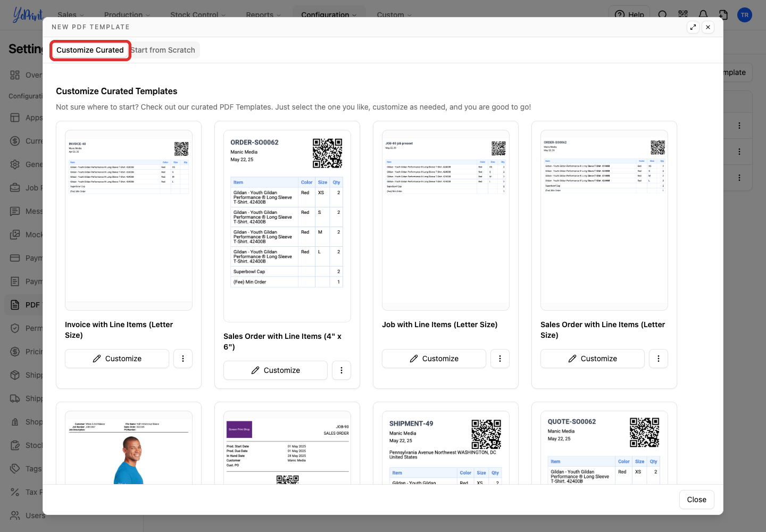Click 'Sales Order with Line Items (4" x 6")' title
The image size is (766, 532).
pyautogui.click(x=282, y=342)
